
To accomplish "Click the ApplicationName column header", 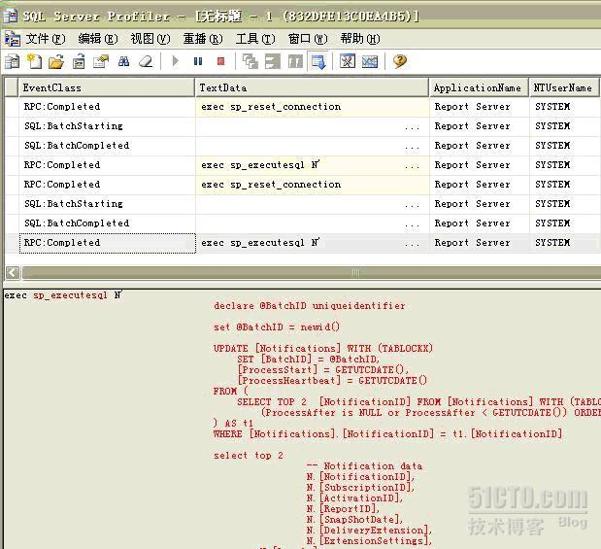I will click(x=478, y=87).
